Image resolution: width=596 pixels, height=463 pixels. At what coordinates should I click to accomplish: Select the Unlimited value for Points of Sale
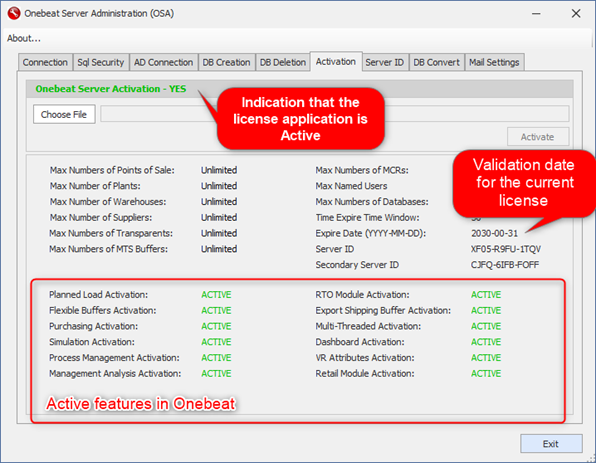point(219,170)
